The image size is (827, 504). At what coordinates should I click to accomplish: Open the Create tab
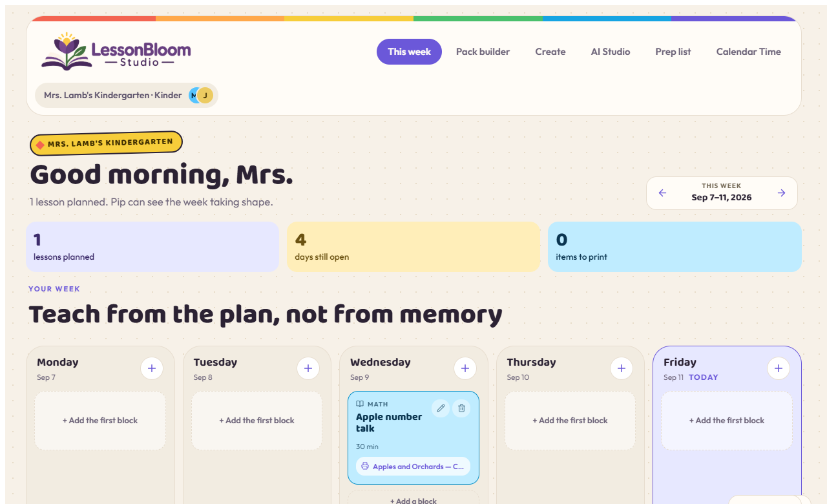550,52
